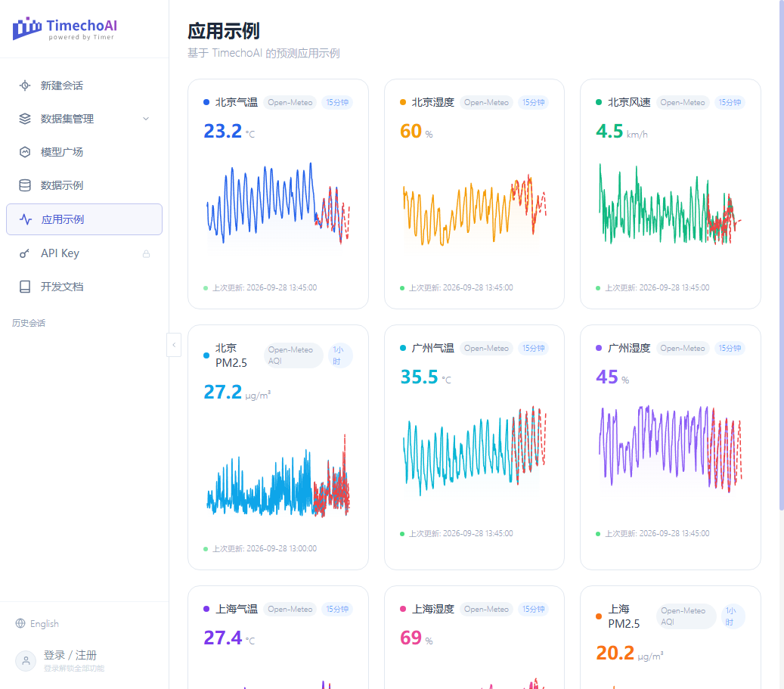
Task: Click the API Key key icon
Action: (24, 253)
